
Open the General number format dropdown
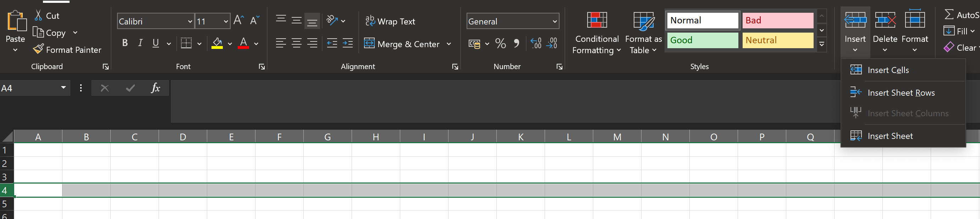click(x=554, y=21)
